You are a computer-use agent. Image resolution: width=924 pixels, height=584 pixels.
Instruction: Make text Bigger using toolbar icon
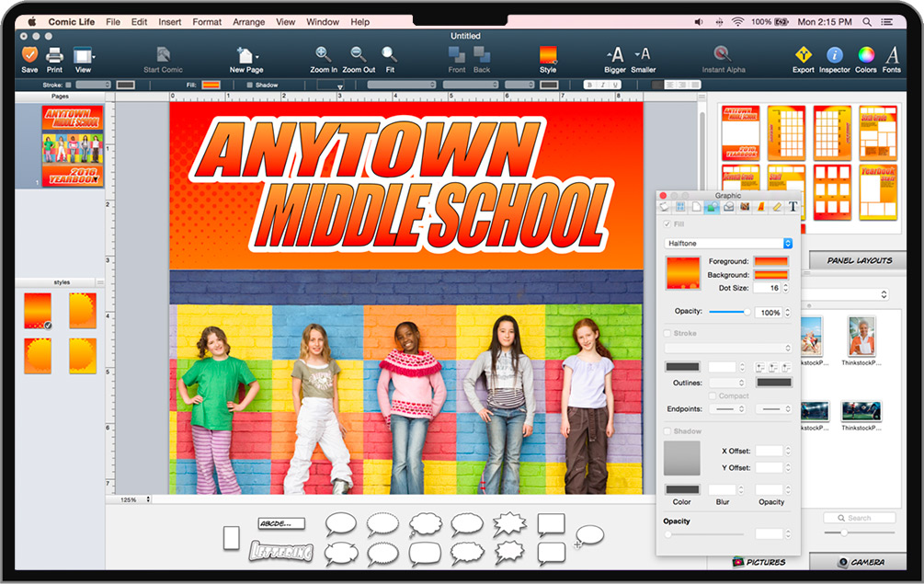(x=615, y=55)
